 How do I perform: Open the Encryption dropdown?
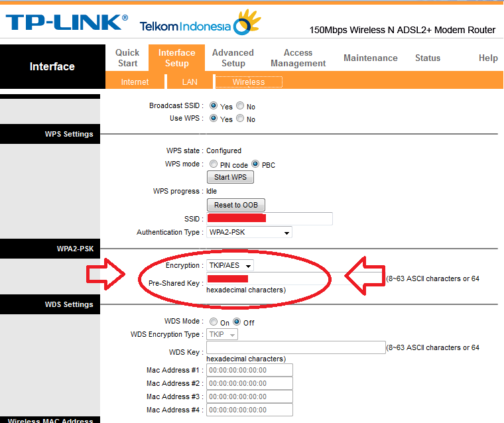(x=230, y=265)
